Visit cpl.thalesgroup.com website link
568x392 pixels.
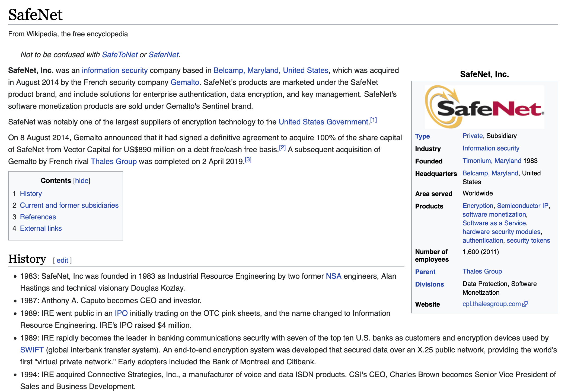tap(492, 304)
